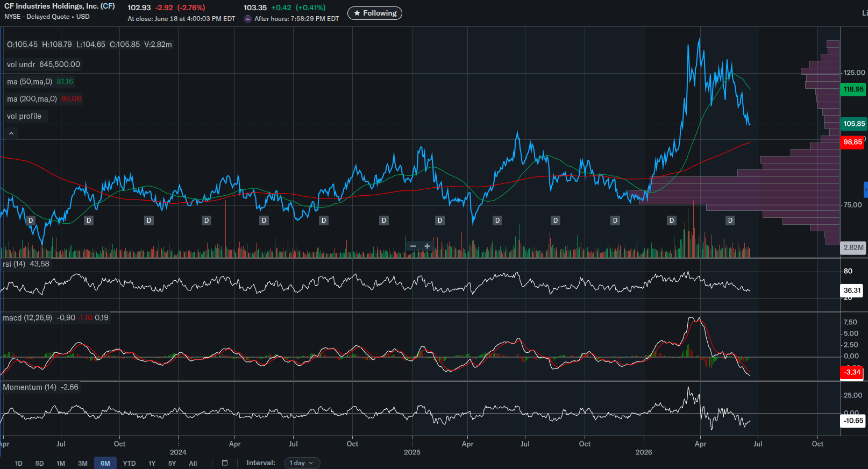868x469 pixels.
Task: Select the ma (200,ma,0) indicator legend
Action: pyautogui.click(x=32, y=99)
